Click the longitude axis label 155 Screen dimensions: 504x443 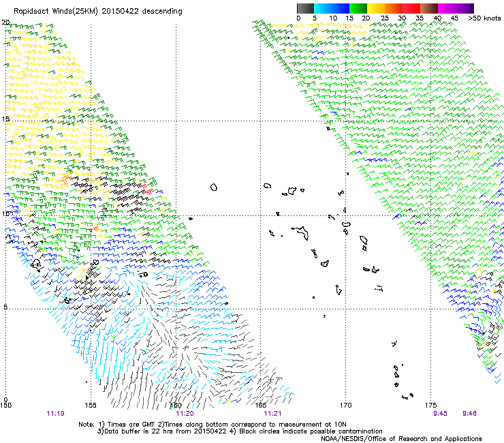pos(91,405)
